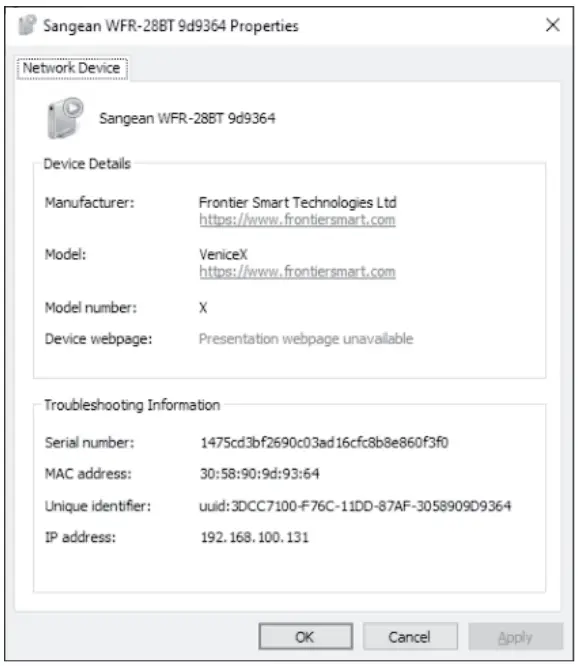The width and height of the screenshot is (578, 666).
Task: Click the IP address 192.168.100.131
Action: click(x=254, y=537)
